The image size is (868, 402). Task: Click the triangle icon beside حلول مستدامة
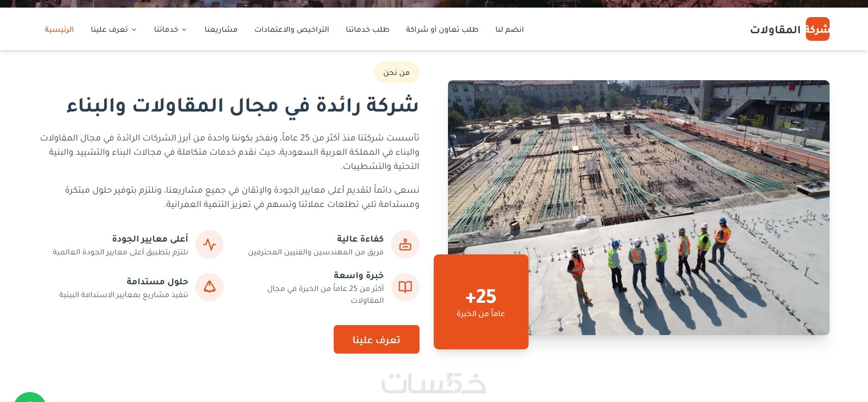(210, 287)
